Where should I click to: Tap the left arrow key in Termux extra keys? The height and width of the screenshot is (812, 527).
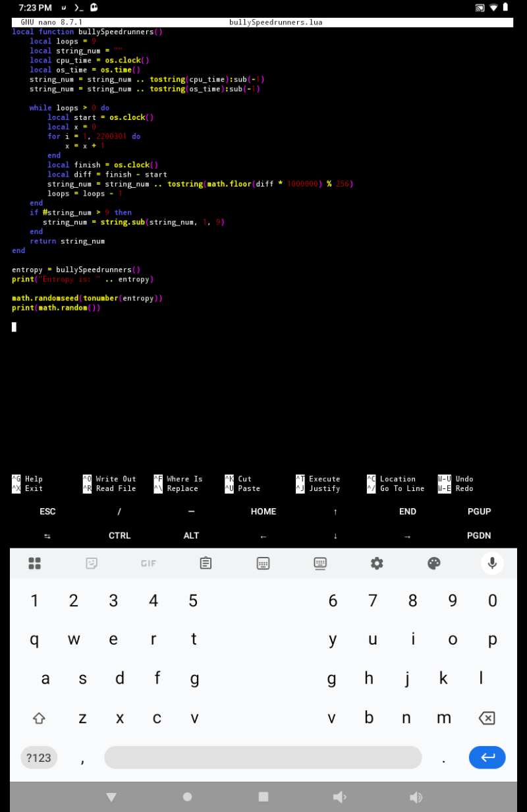pyautogui.click(x=263, y=536)
